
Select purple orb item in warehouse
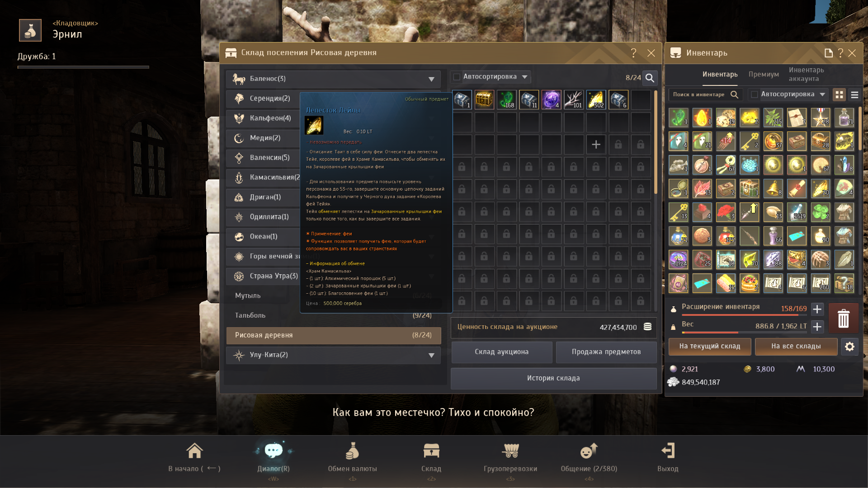(x=551, y=100)
